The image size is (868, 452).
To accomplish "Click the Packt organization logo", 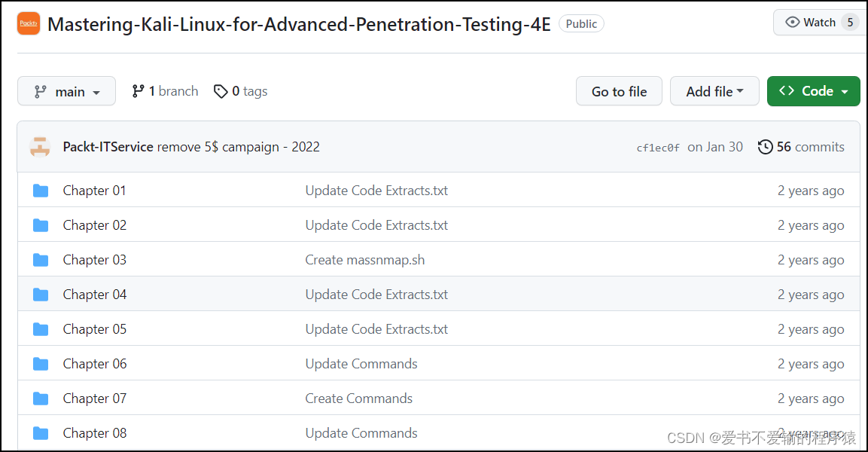I will (29, 23).
